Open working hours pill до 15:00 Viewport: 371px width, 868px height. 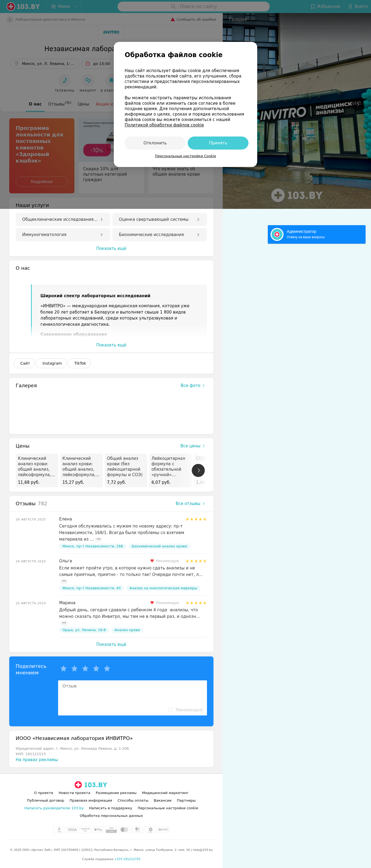[x=98, y=64]
